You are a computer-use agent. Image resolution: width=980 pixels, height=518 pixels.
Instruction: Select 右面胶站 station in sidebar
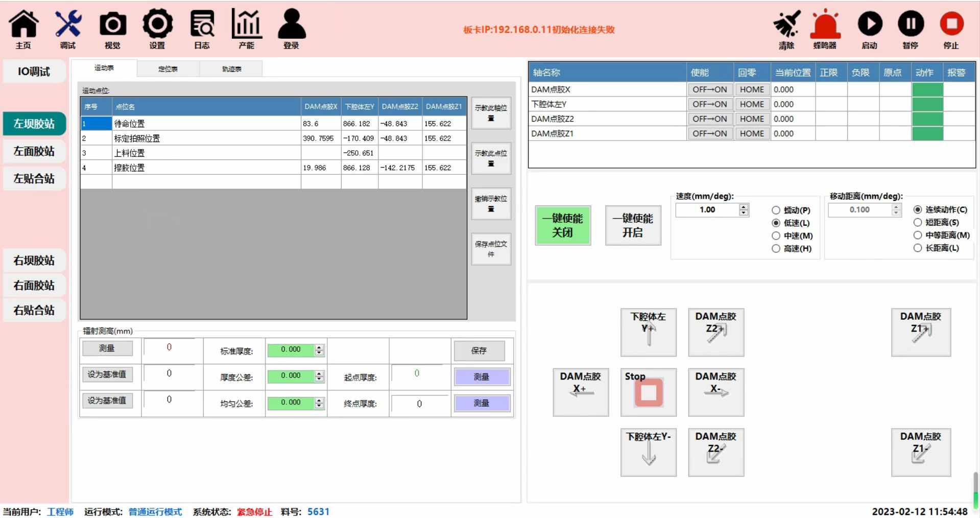[34, 286]
